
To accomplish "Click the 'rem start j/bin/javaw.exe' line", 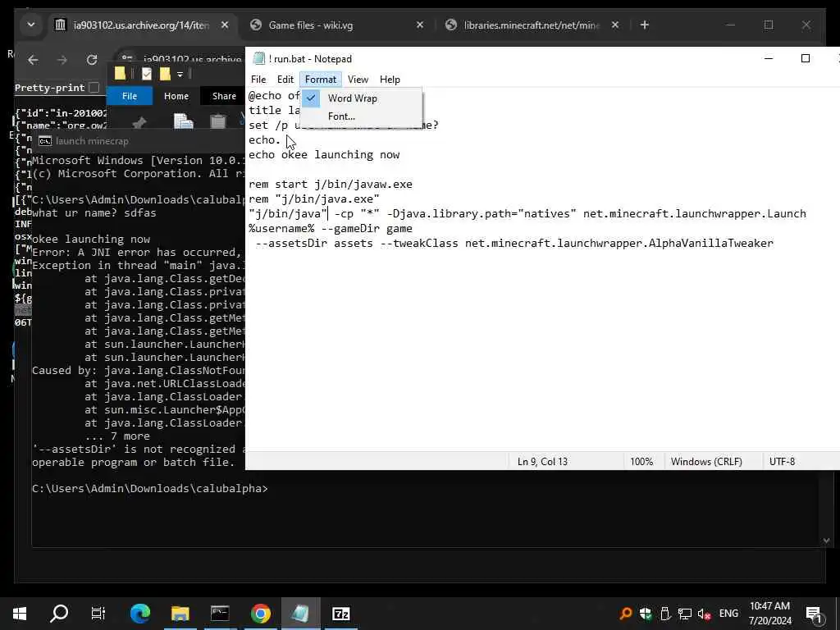I will (x=331, y=185).
